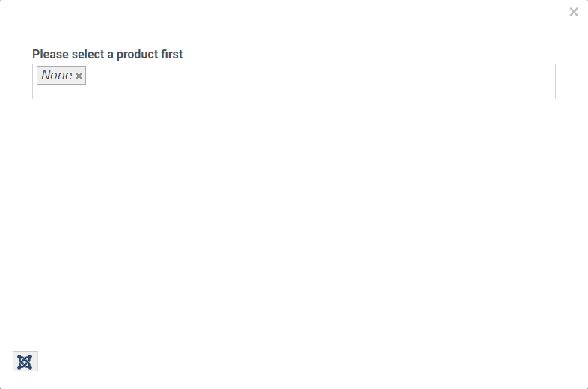Click the Joomla logo icon
Screen dimensions: 588x389
25,361
